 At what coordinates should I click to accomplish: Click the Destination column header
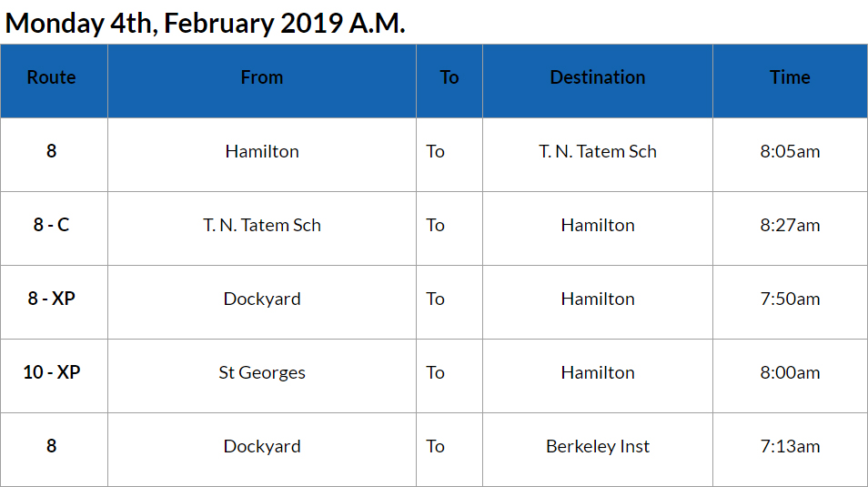(598, 78)
